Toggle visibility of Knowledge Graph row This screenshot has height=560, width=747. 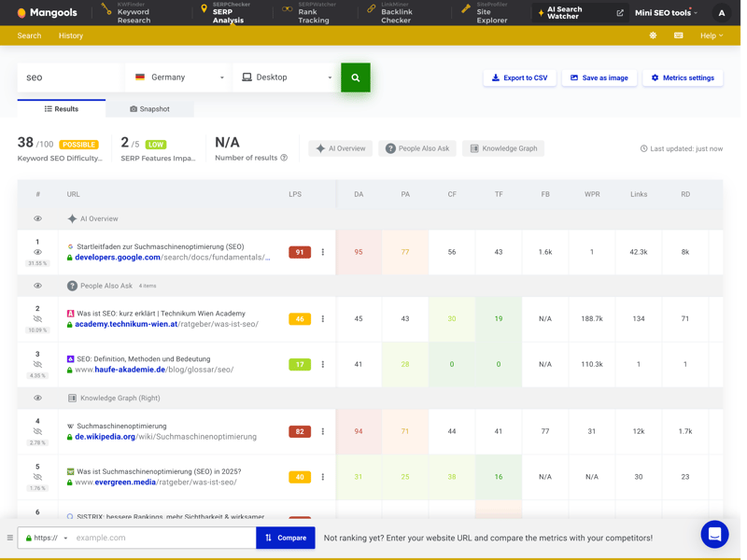pos(38,398)
